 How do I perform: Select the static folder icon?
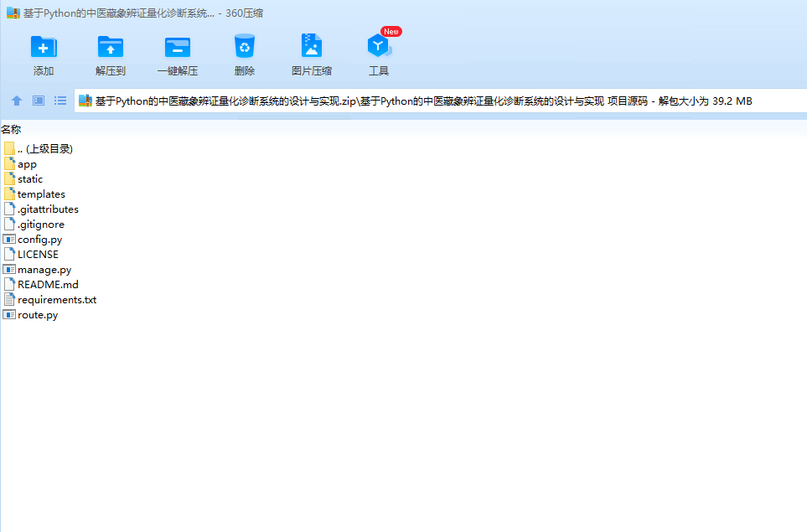[9, 179]
